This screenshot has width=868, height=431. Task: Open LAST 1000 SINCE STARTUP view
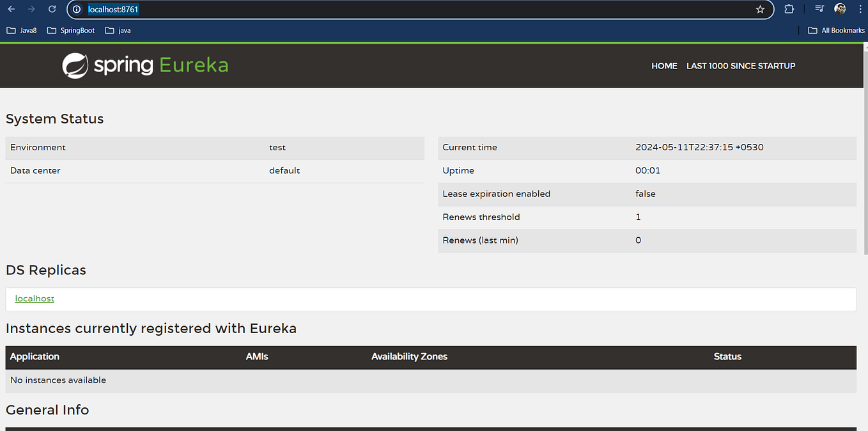(x=740, y=65)
